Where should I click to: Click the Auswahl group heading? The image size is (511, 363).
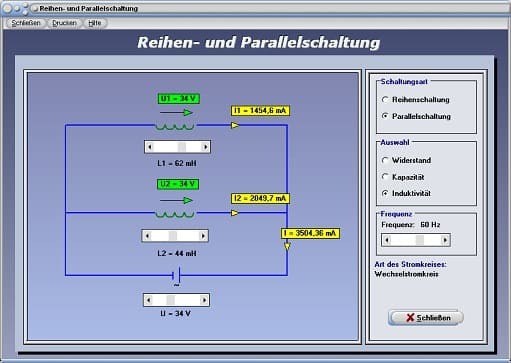(395, 142)
